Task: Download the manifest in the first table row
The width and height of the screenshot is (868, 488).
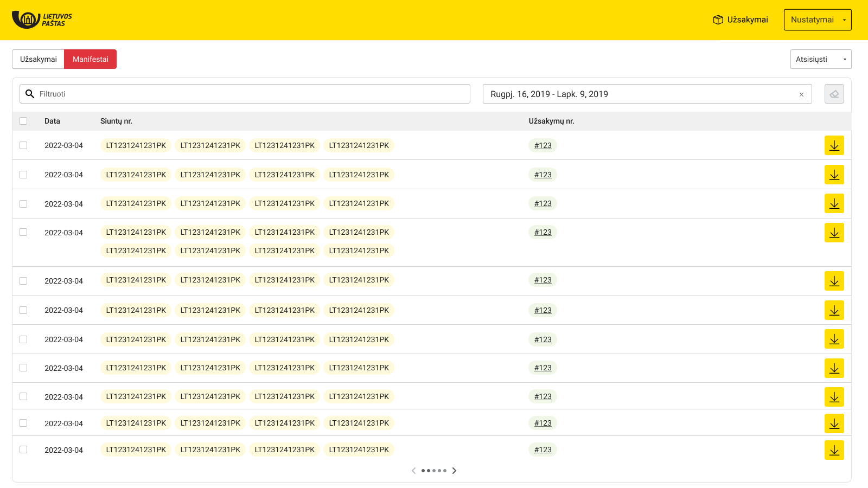Action: (834, 145)
